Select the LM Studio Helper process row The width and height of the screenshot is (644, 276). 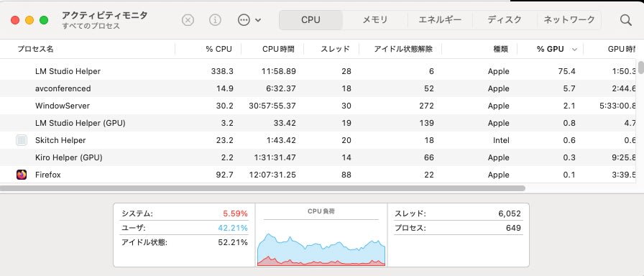pyautogui.click(x=318, y=71)
